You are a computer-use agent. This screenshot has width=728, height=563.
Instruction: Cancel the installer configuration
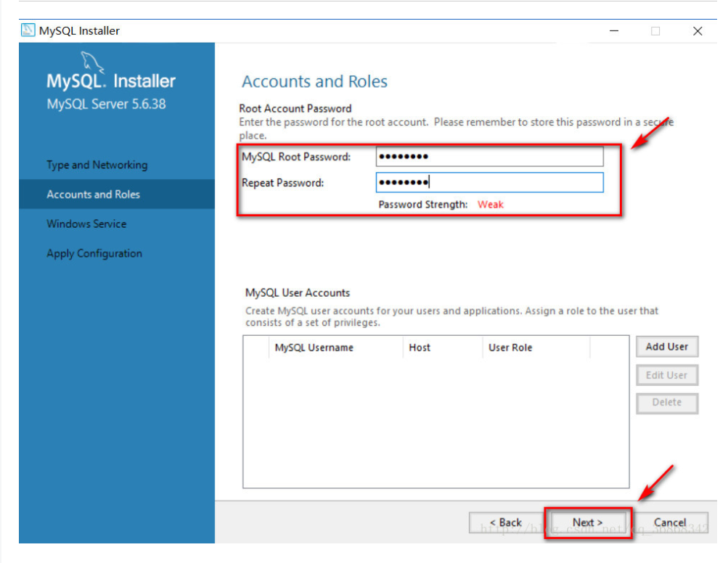pos(670,522)
